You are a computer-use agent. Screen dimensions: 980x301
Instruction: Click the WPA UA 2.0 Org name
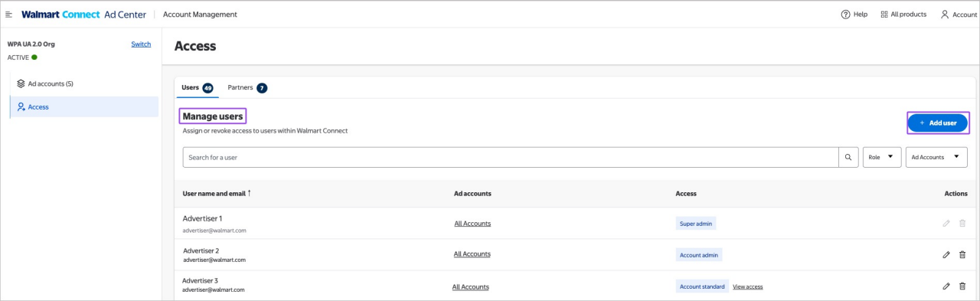(x=31, y=44)
